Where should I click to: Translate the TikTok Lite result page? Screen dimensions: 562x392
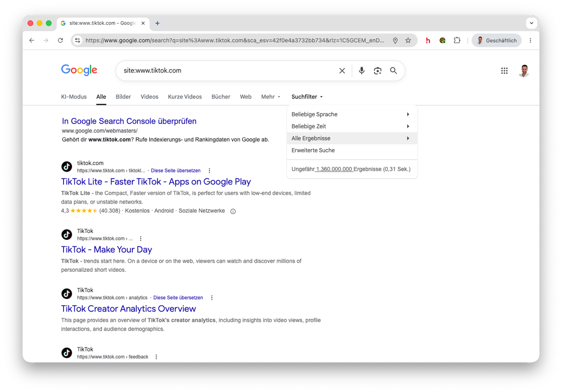coord(176,171)
